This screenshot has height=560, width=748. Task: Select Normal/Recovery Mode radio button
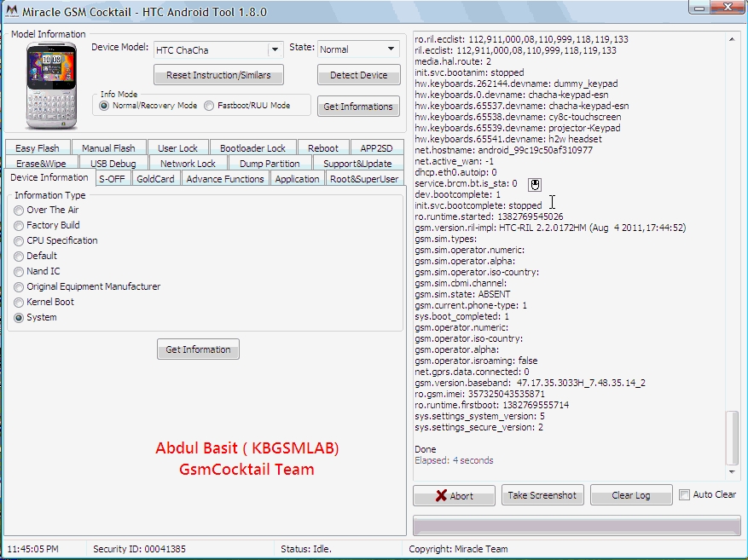click(104, 106)
